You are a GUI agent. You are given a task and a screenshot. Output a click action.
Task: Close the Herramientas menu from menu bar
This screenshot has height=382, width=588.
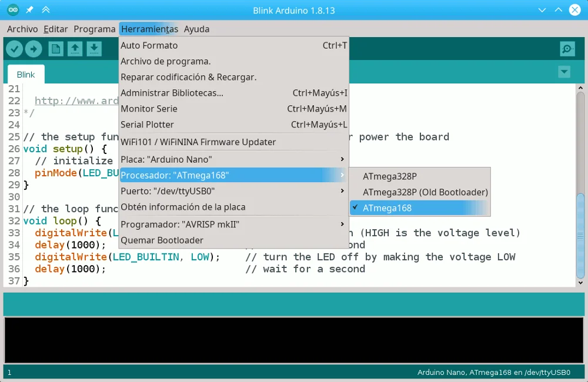[149, 29]
